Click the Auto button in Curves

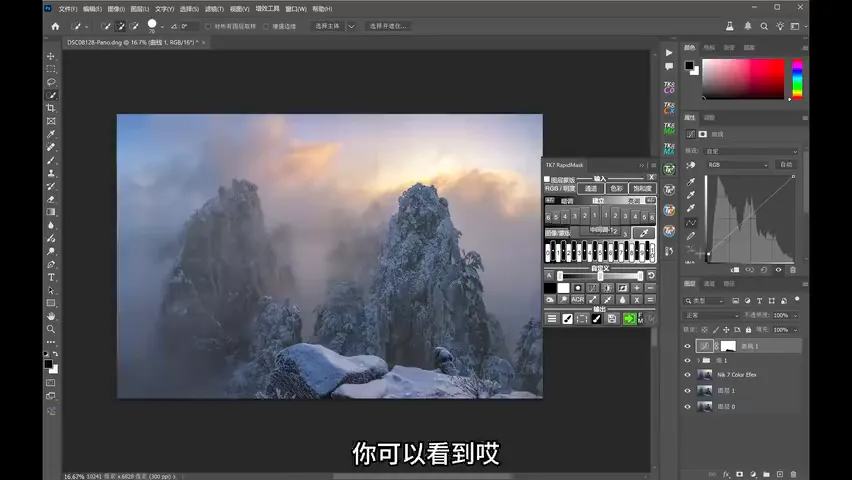pyautogui.click(x=786, y=165)
